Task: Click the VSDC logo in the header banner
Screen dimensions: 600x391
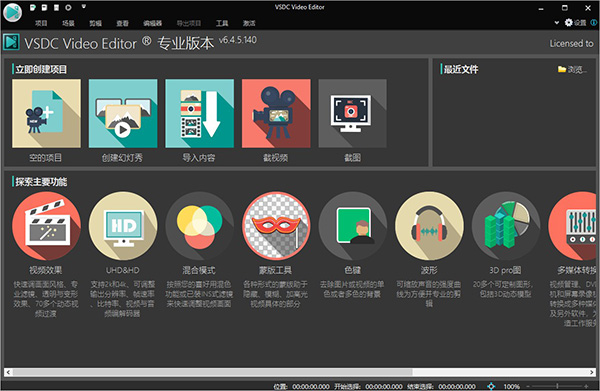Action: pyautogui.click(x=11, y=42)
